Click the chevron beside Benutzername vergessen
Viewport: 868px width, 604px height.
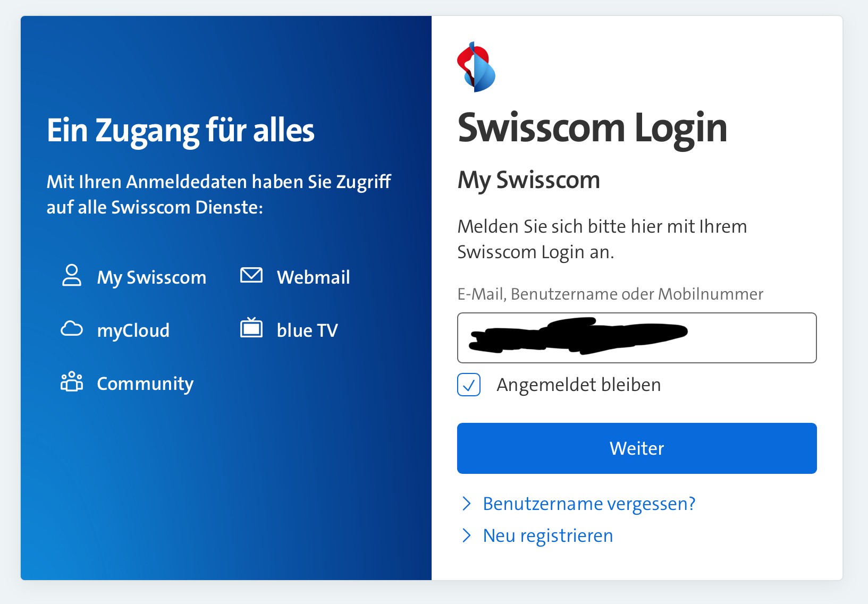point(467,503)
